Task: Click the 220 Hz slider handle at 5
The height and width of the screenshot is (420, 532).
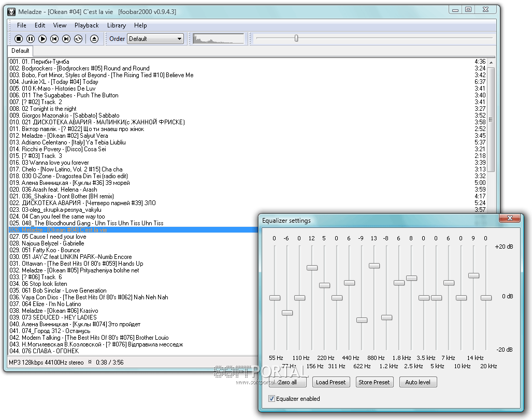Action: tap(324, 285)
